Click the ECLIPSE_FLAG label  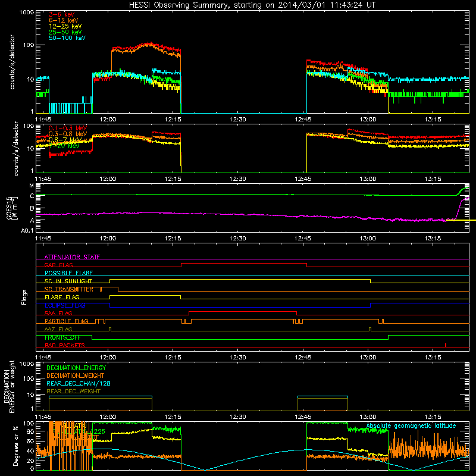(65, 305)
